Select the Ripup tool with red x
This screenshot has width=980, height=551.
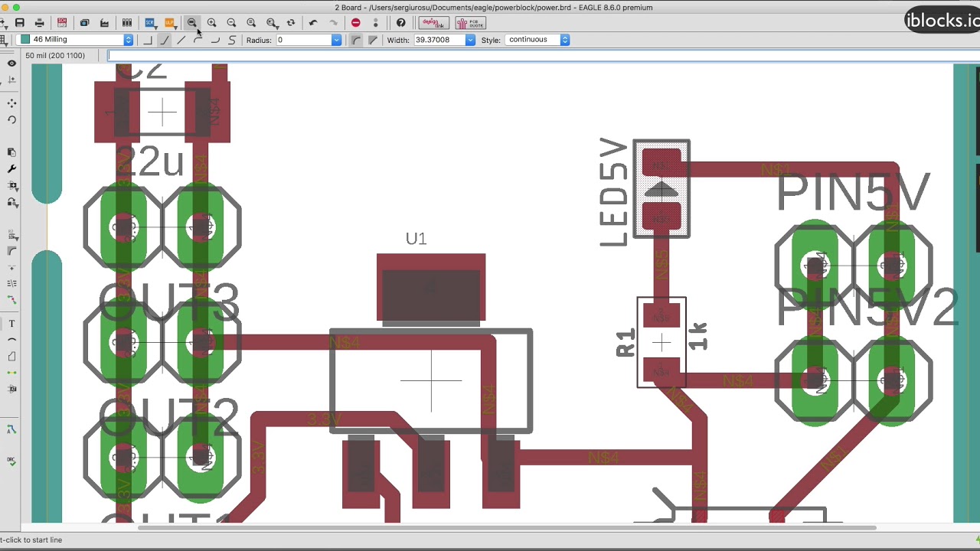[x=11, y=300]
